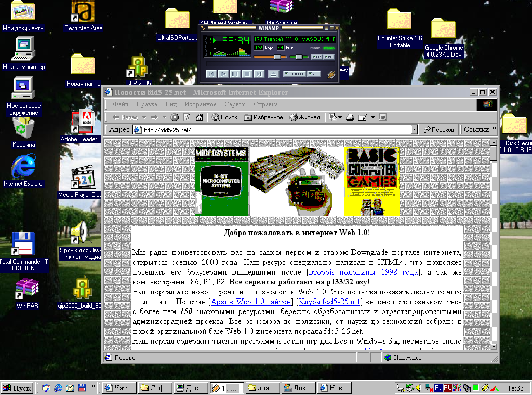
Task: Skip to next track in Winamp
Action: (259, 74)
